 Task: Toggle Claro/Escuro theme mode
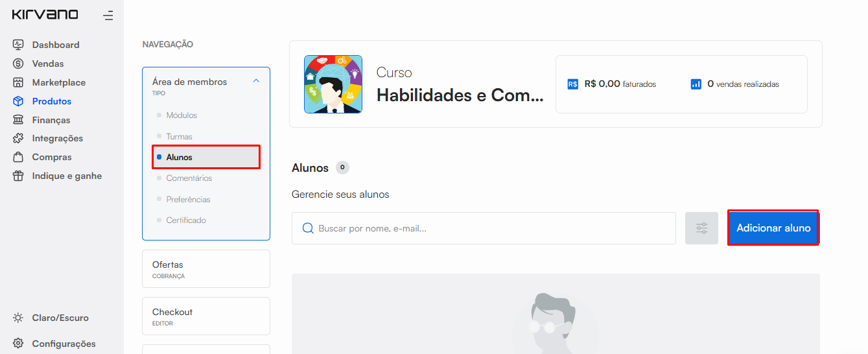point(60,318)
